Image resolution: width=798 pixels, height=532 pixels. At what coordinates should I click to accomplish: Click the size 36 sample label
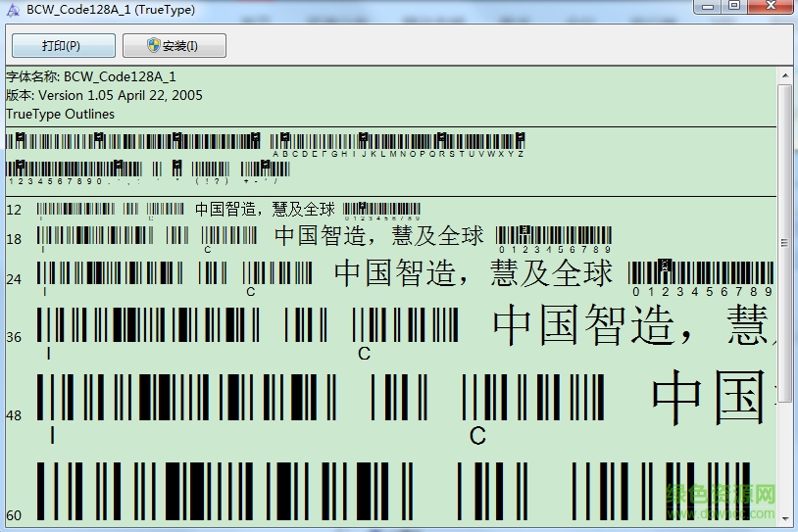click(x=15, y=337)
